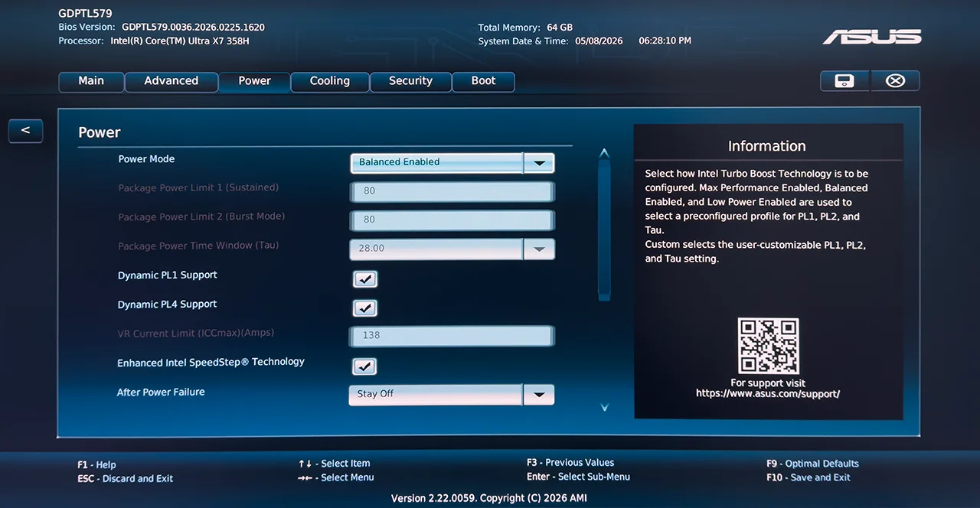Click the Power section heading
This screenshot has width=980, height=508.
100,132
